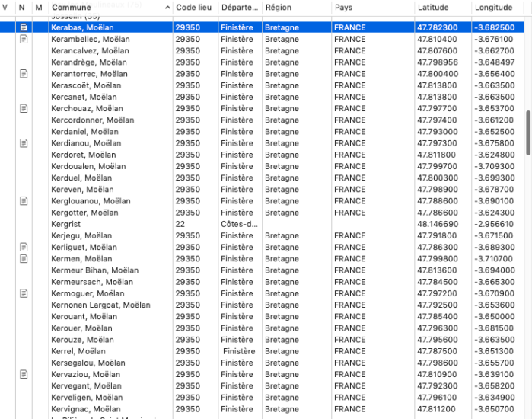
Task: Open the note icon for Kervaziou, Moëlan
Action: [24, 375]
